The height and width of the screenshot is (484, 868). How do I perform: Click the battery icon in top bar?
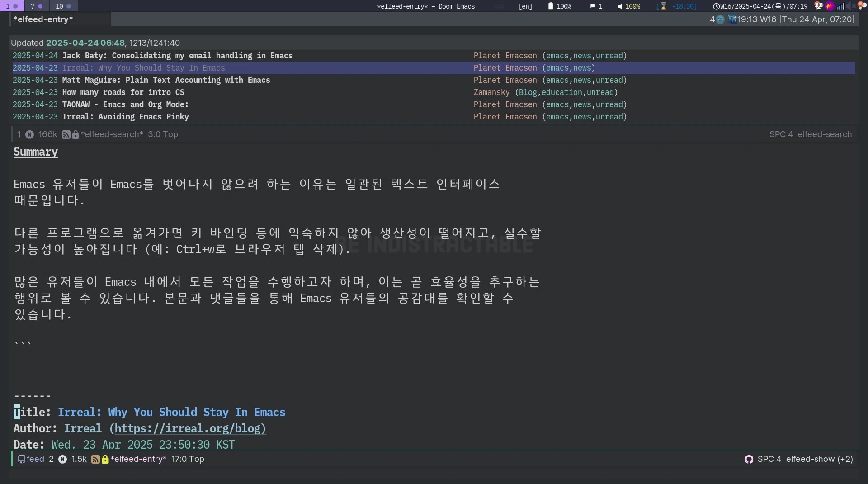[x=550, y=6]
